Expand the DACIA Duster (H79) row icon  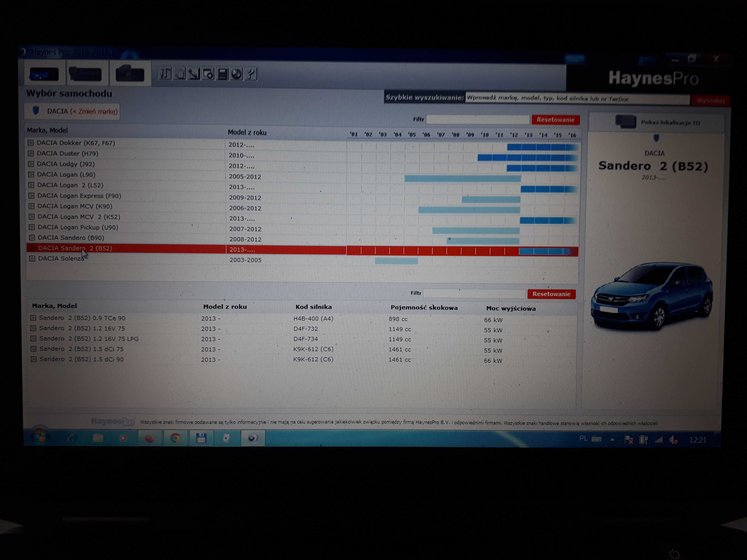click(x=31, y=154)
